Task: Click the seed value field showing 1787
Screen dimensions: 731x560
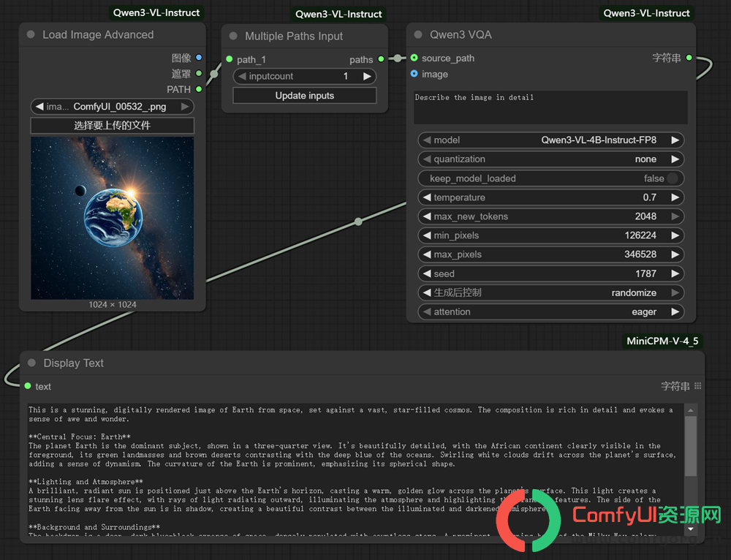Action: [551, 273]
